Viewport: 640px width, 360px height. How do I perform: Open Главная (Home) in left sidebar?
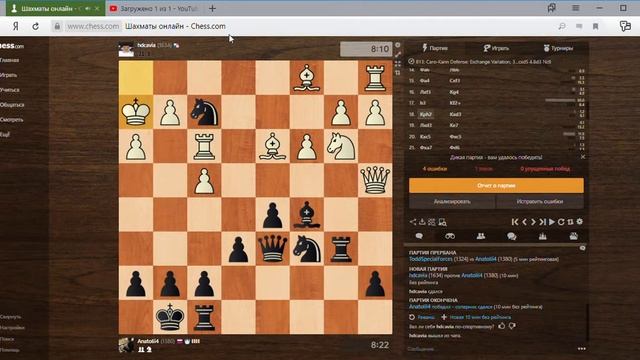pos(10,60)
